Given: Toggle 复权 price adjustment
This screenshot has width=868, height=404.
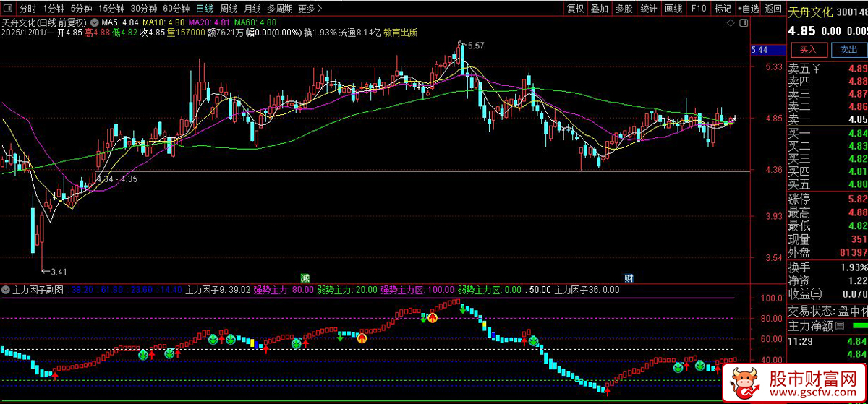Looking at the screenshot, I should coord(575,9).
